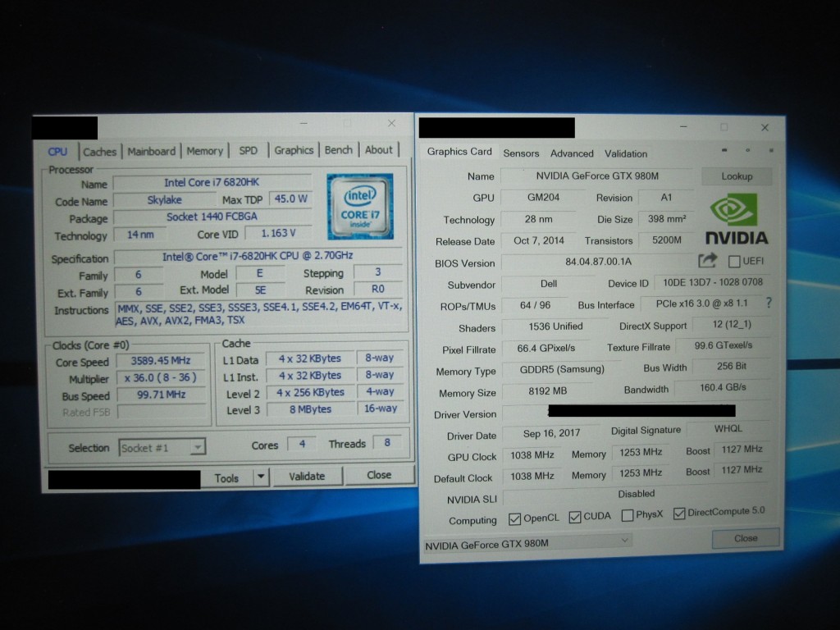The width and height of the screenshot is (840, 630).
Task: Open the Validation tab in GPU-Z
Action: point(626,153)
